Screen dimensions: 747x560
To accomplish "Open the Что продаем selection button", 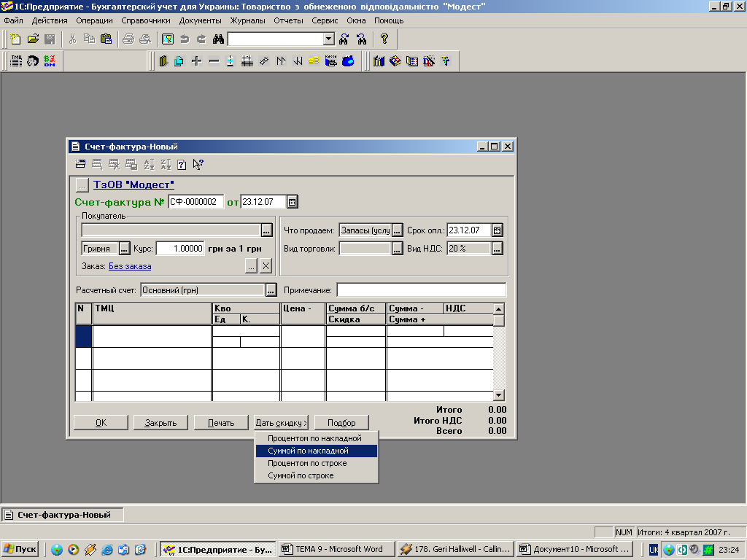I will [x=398, y=230].
